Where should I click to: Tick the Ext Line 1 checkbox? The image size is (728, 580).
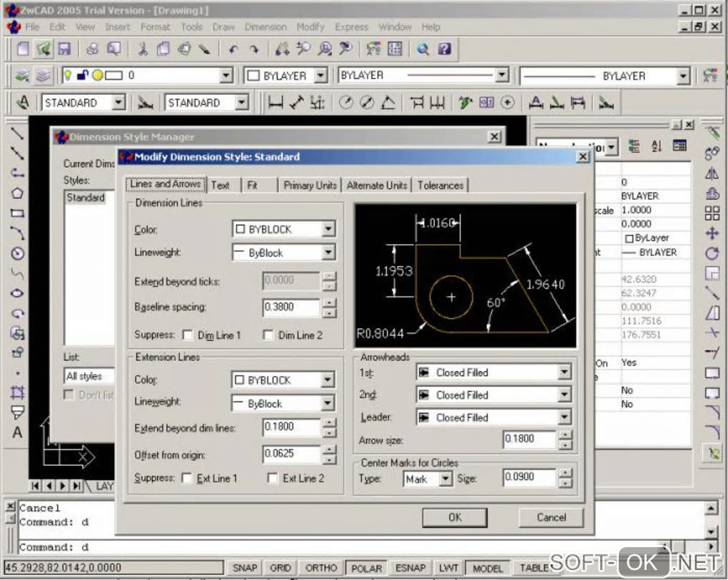tap(187, 479)
